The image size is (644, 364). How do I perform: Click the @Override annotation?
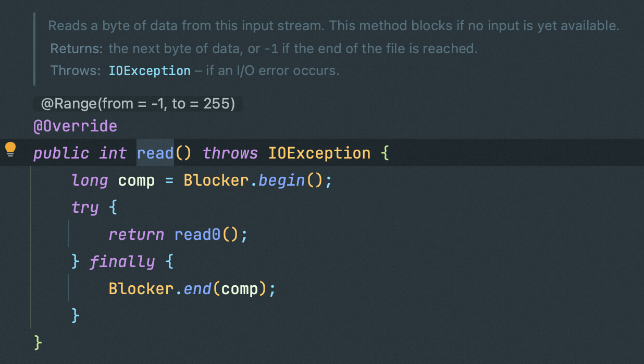(76, 126)
